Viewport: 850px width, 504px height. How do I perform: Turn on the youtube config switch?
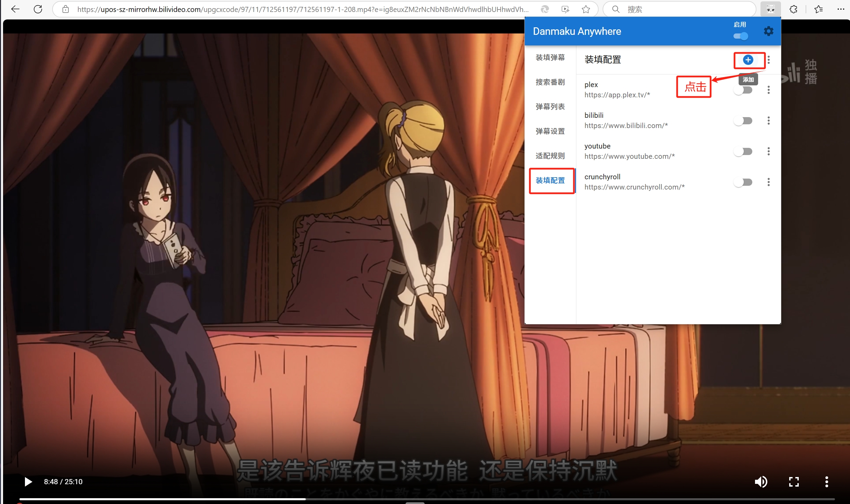(x=743, y=152)
